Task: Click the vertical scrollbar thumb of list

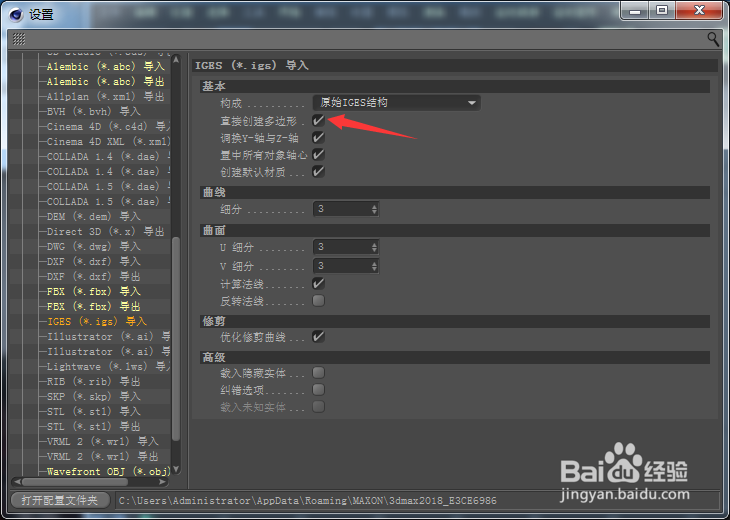Action: pos(176,339)
